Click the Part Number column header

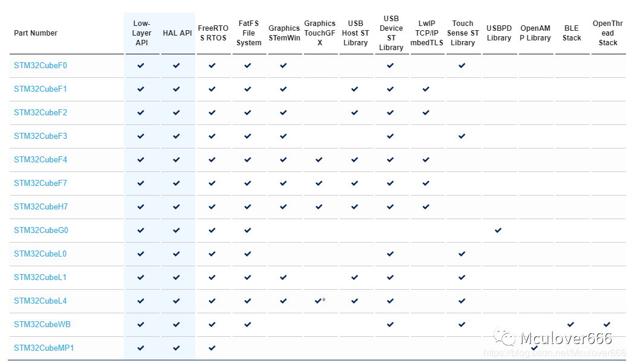pos(36,33)
